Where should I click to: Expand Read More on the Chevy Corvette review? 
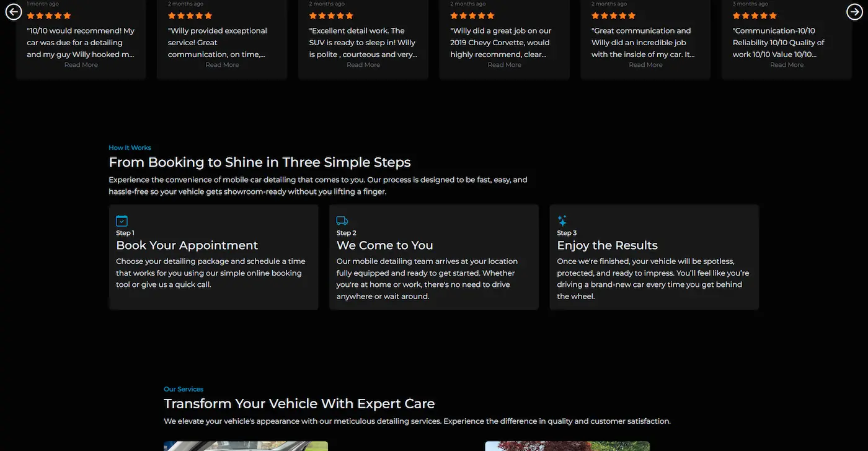point(505,65)
